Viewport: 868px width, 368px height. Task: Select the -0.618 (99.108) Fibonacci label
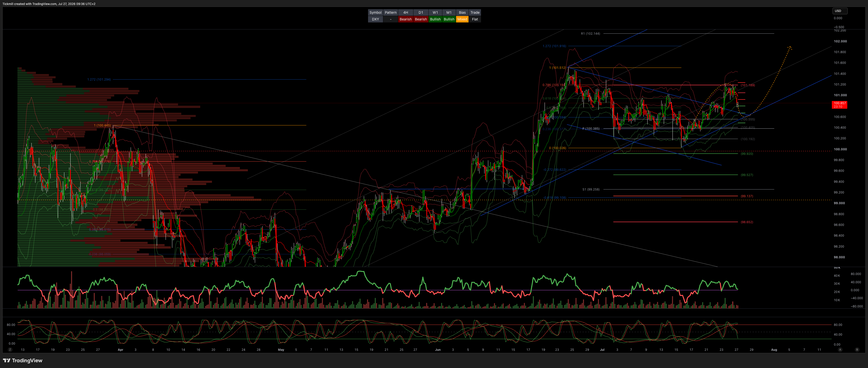pyautogui.click(x=555, y=198)
